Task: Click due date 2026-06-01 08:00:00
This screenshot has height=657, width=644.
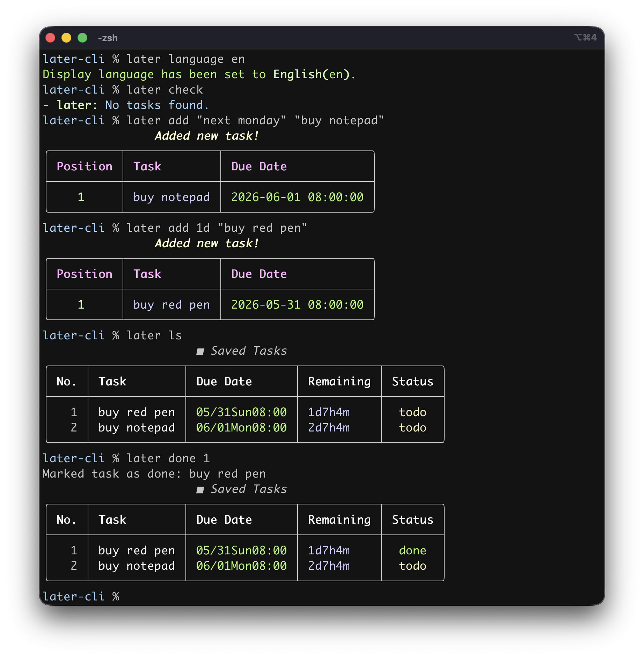Action: coord(297,197)
